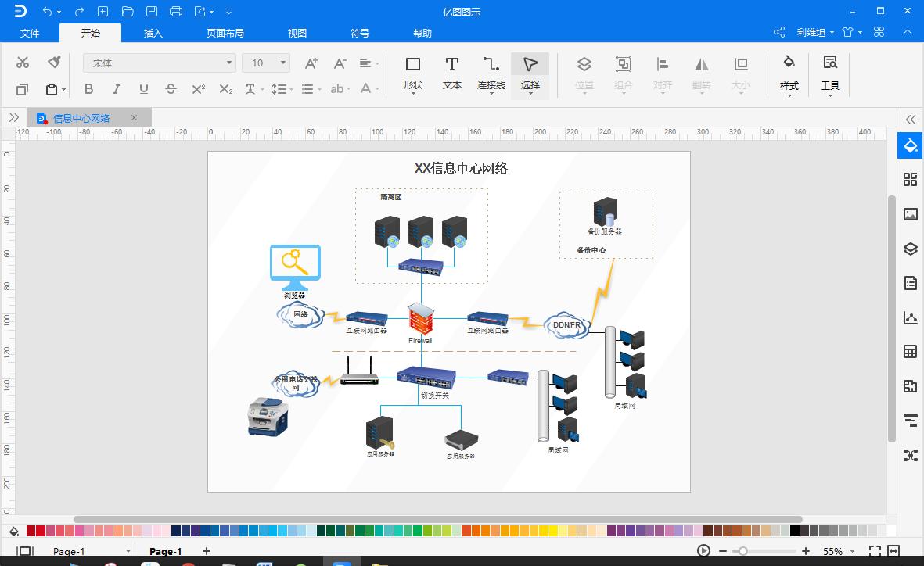Select the Text (文本) tool
Image resolution: width=924 pixels, height=566 pixels.
451,73
